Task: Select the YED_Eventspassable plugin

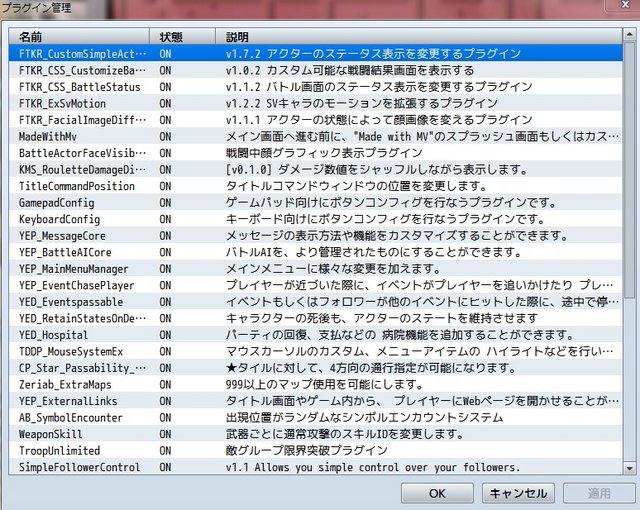Action: coord(316,302)
